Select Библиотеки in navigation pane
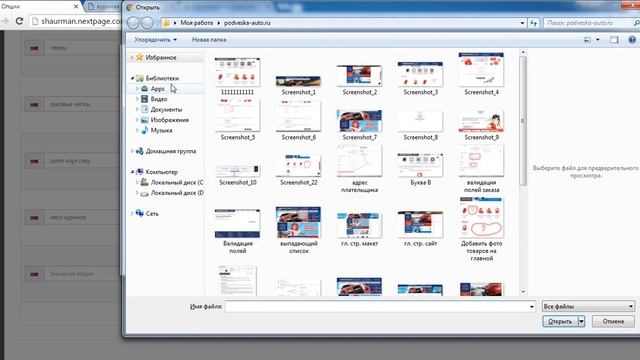The width and height of the screenshot is (640, 360). point(162,78)
